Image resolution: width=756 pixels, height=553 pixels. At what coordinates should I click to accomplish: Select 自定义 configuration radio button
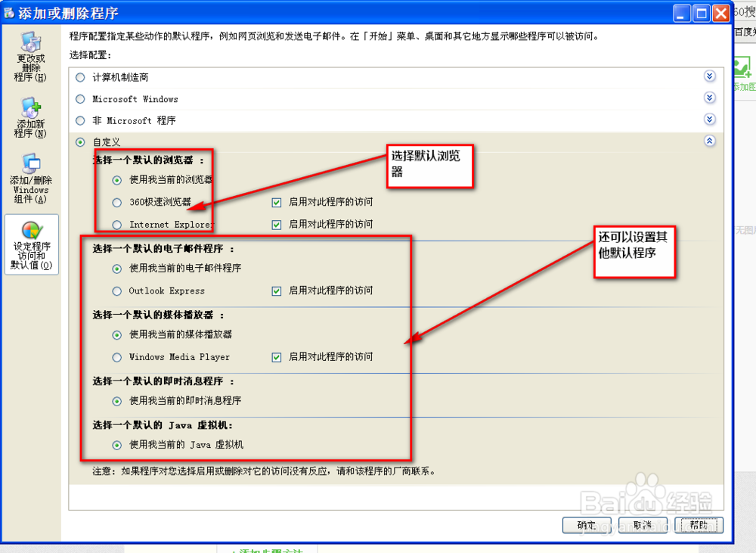click(x=80, y=142)
